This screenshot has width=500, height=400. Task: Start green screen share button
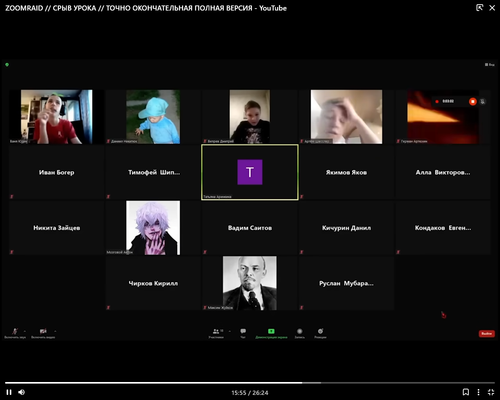tap(271, 331)
